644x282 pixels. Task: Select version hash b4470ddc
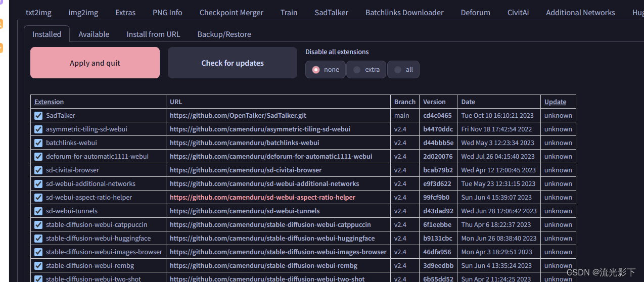point(438,129)
